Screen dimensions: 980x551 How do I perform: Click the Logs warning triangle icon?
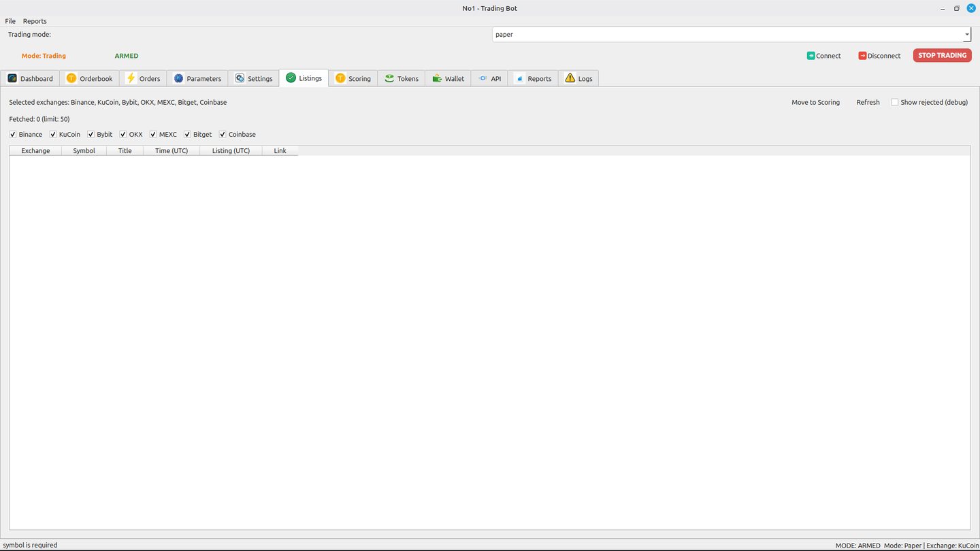570,78
